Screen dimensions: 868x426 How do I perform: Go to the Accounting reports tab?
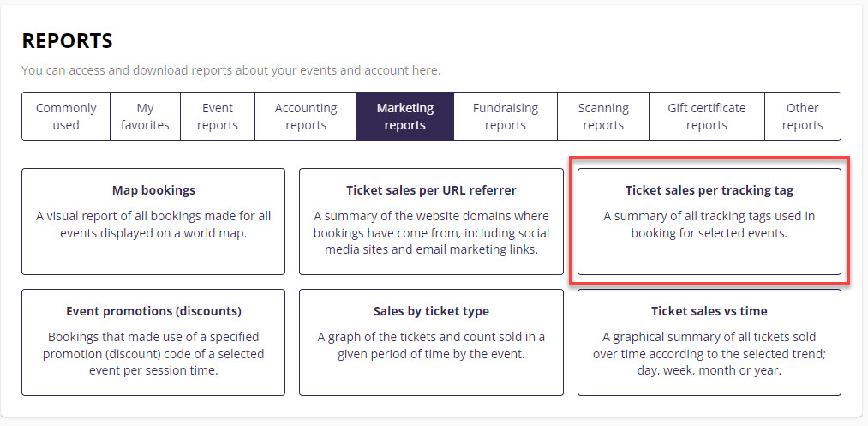point(306,117)
